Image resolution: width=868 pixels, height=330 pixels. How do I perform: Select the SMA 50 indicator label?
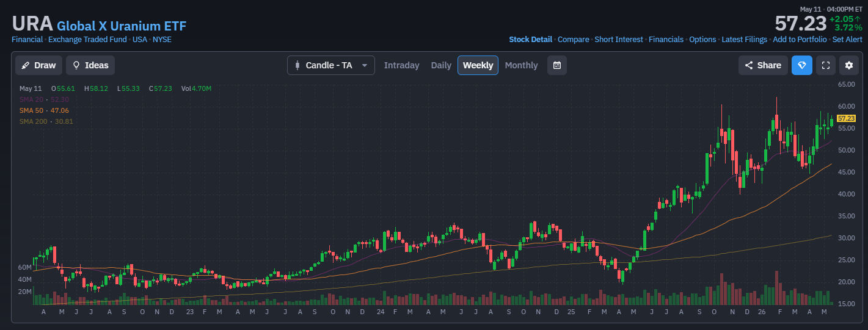point(44,110)
